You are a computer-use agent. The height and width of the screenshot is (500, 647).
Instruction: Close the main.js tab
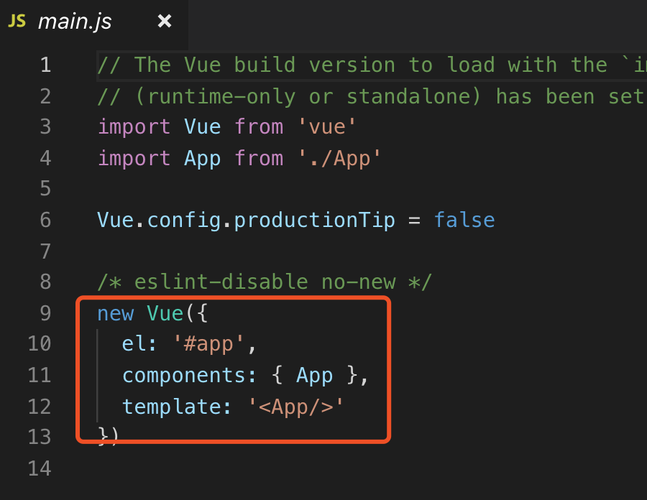coord(165,21)
